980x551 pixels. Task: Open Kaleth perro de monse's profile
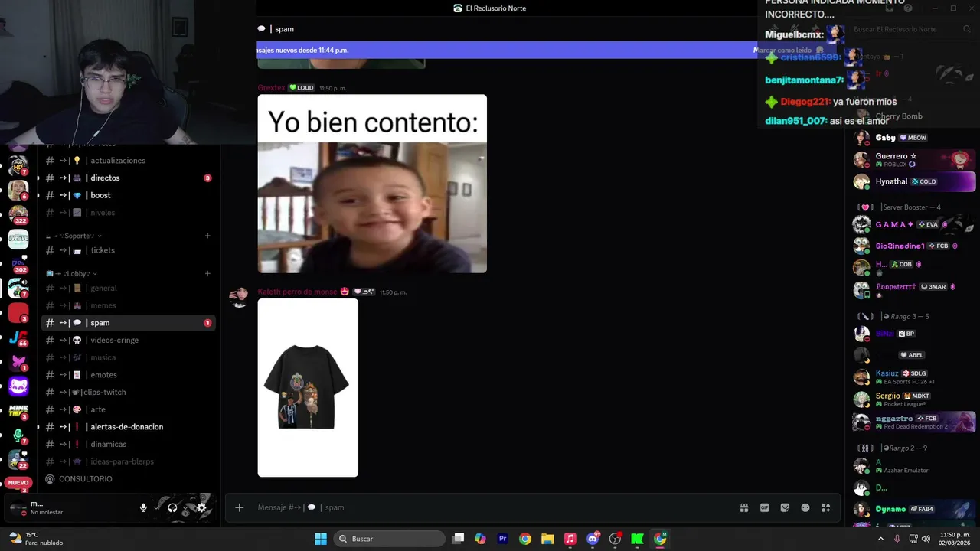pyautogui.click(x=297, y=292)
